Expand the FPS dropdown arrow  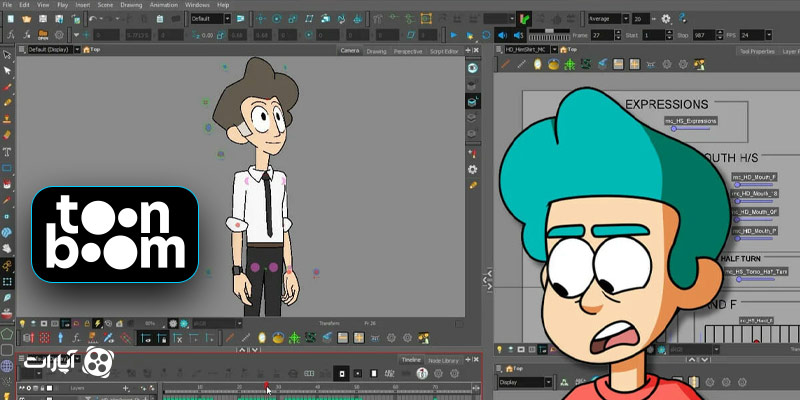[768, 35]
